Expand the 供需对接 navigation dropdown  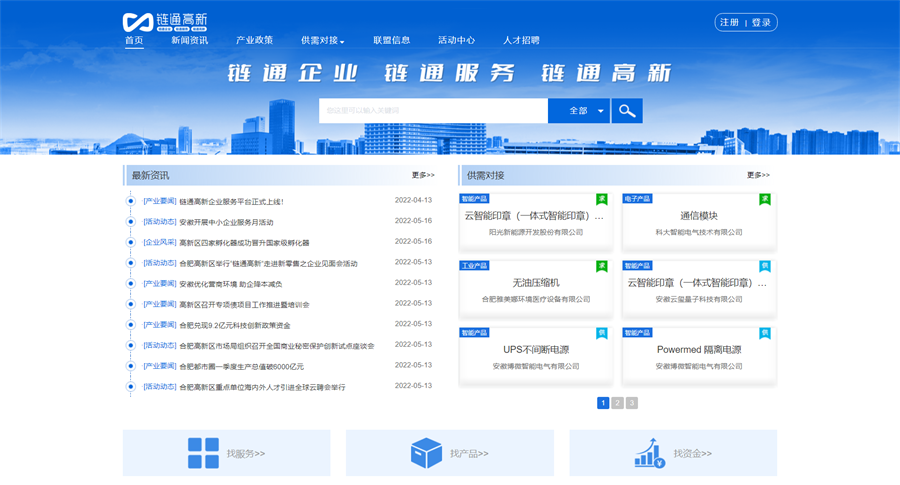pyautogui.click(x=322, y=40)
